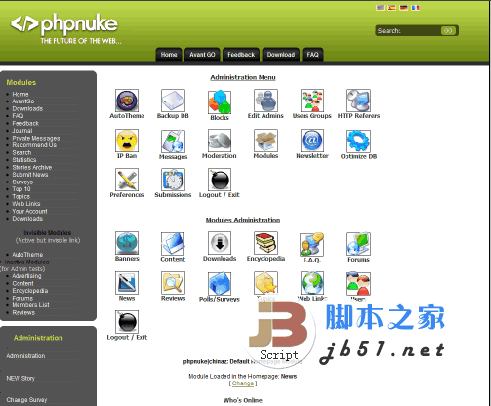The image size is (491, 406).
Task: Open Web Links sidebar link
Action: pyautogui.click(x=26, y=204)
